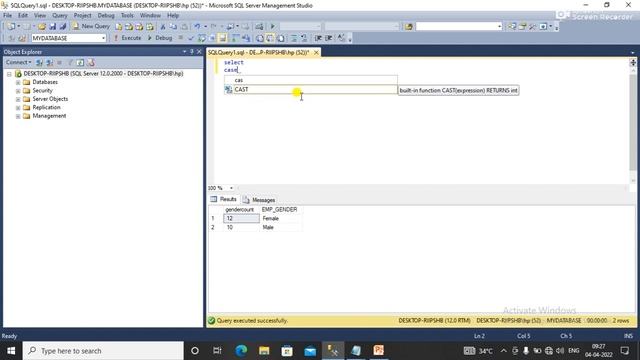
Task: Click the Refresh icon in Object Explorer
Action: pos(80,62)
